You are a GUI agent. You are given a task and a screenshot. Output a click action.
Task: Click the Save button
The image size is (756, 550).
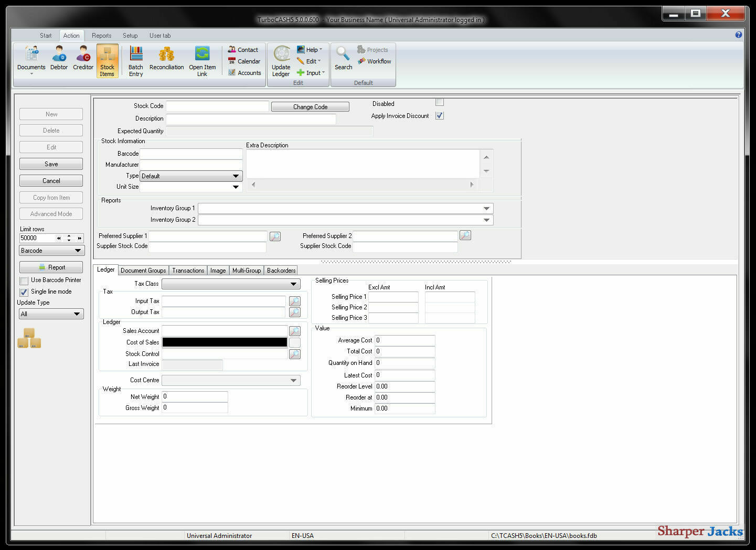[x=51, y=164]
